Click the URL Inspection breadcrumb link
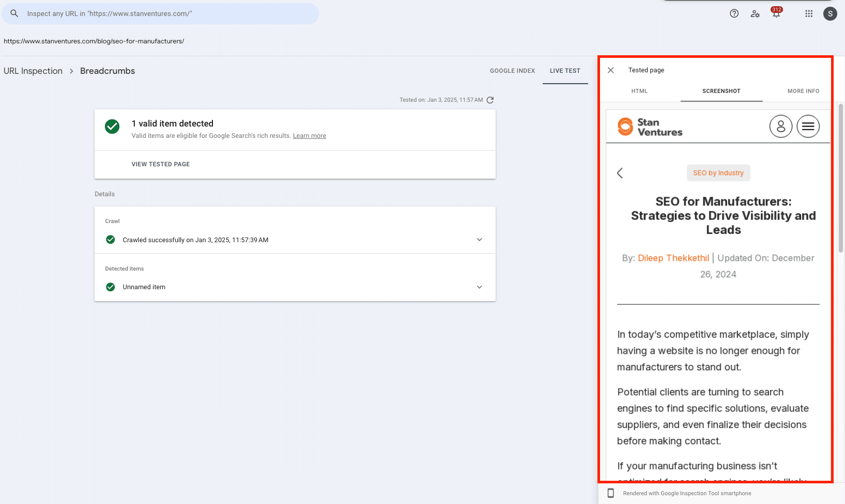 pyautogui.click(x=33, y=71)
